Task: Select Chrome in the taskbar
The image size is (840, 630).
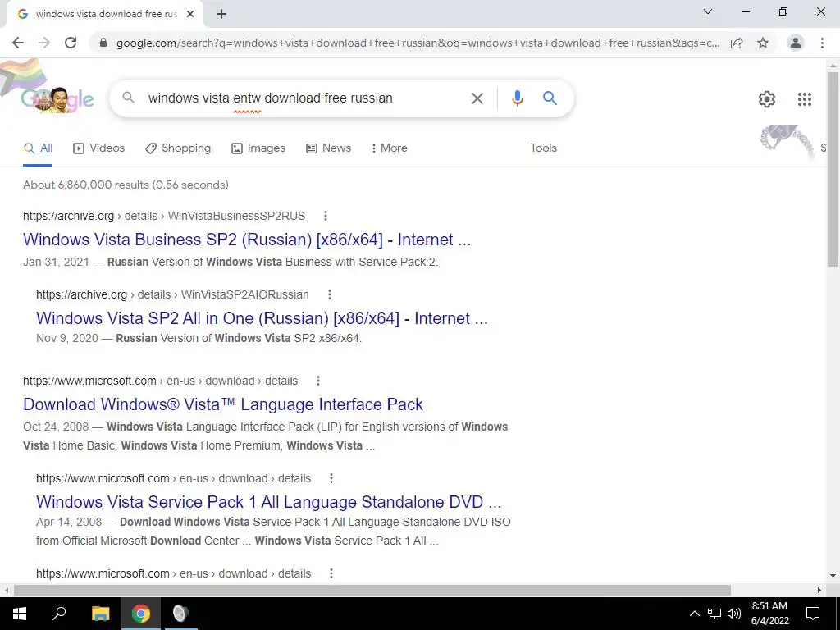Action: point(141,614)
